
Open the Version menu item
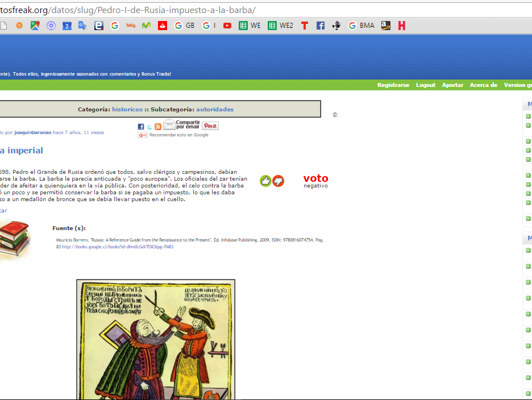coord(518,85)
